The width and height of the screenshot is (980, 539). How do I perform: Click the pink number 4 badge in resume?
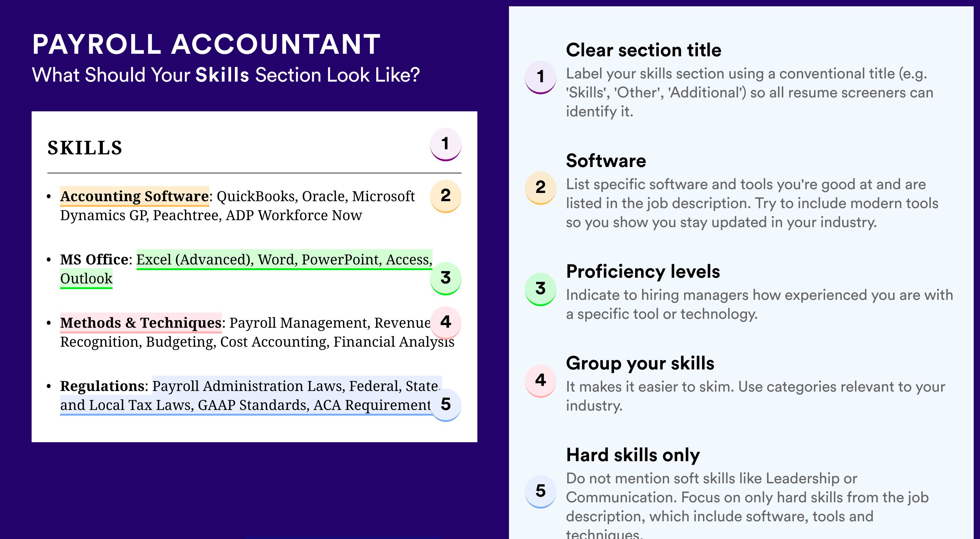(x=445, y=322)
